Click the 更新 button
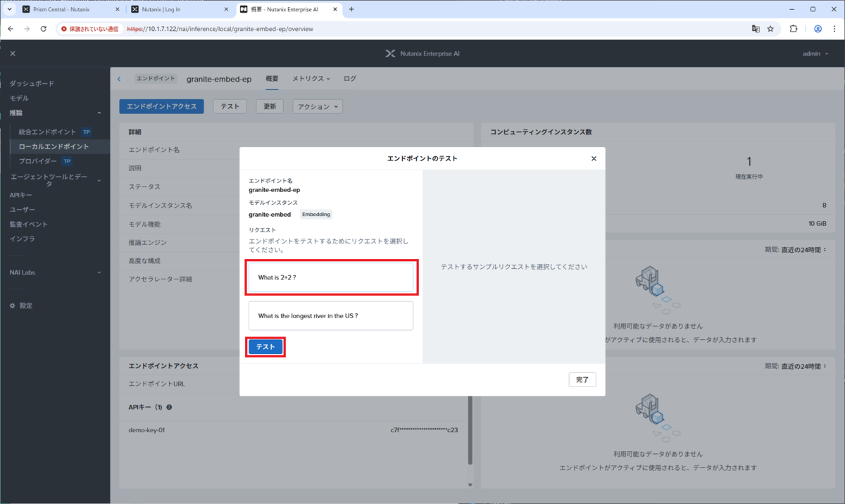The image size is (845, 504). tap(270, 106)
